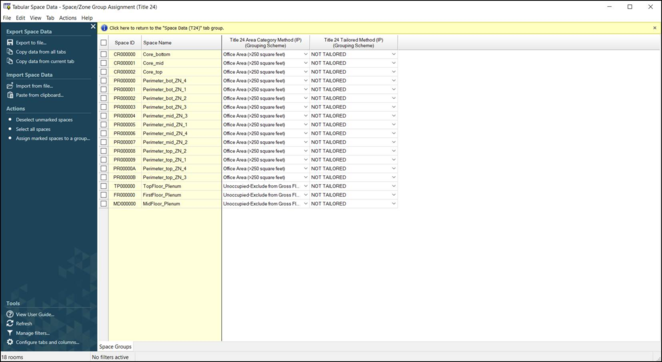Image resolution: width=662 pixels, height=362 pixels.
Task: Click the No filters active status text
Action: pos(110,357)
